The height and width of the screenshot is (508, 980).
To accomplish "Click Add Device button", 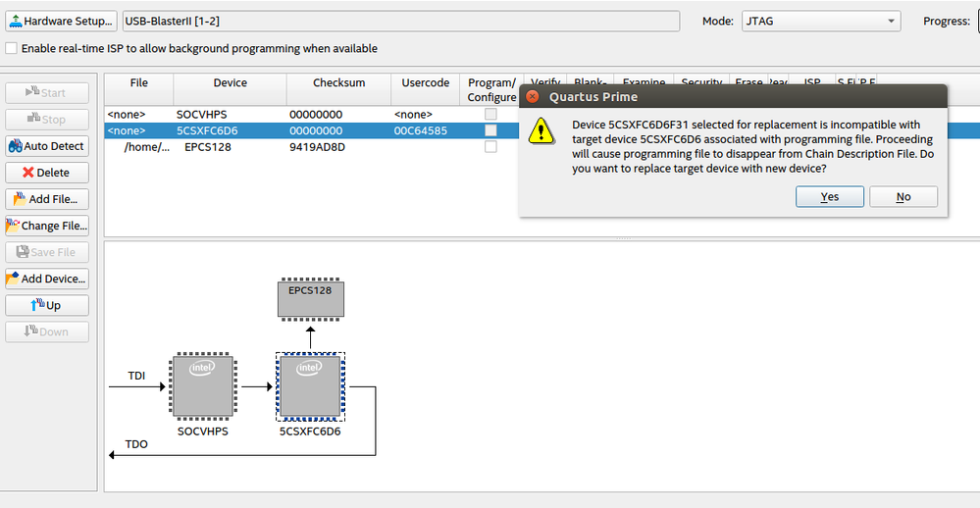I will (x=47, y=279).
